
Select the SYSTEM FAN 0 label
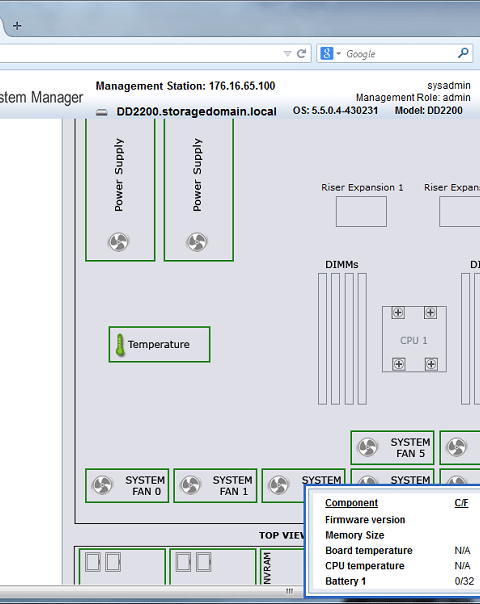point(145,486)
